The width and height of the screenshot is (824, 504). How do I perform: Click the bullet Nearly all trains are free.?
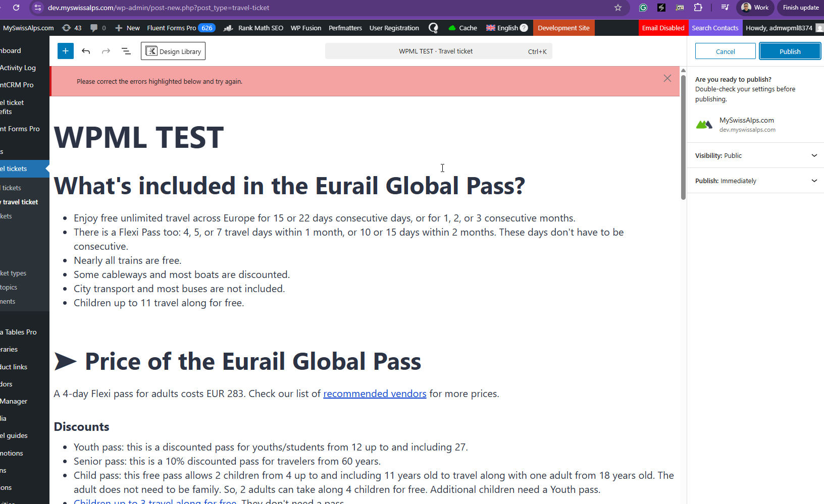click(x=128, y=260)
